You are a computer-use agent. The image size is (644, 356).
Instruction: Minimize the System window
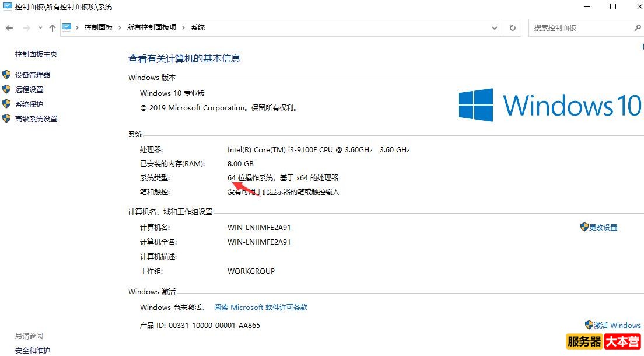click(x=587, y=6)
